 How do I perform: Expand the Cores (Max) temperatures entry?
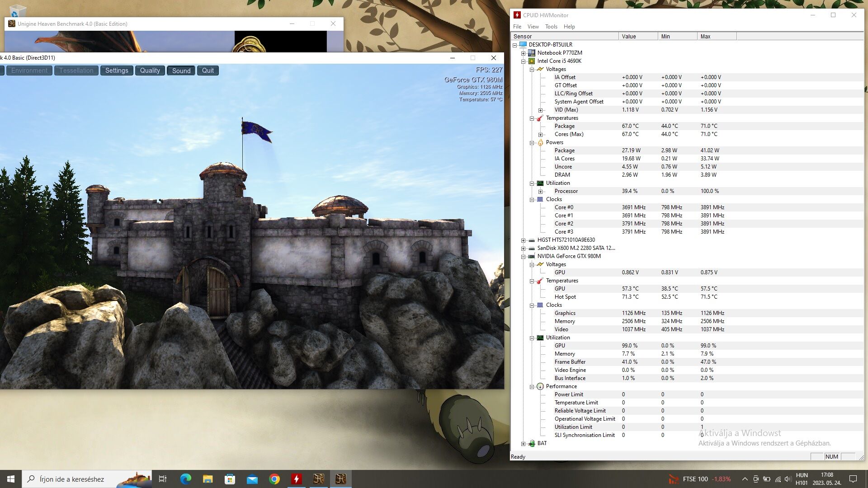coord(541,134)
